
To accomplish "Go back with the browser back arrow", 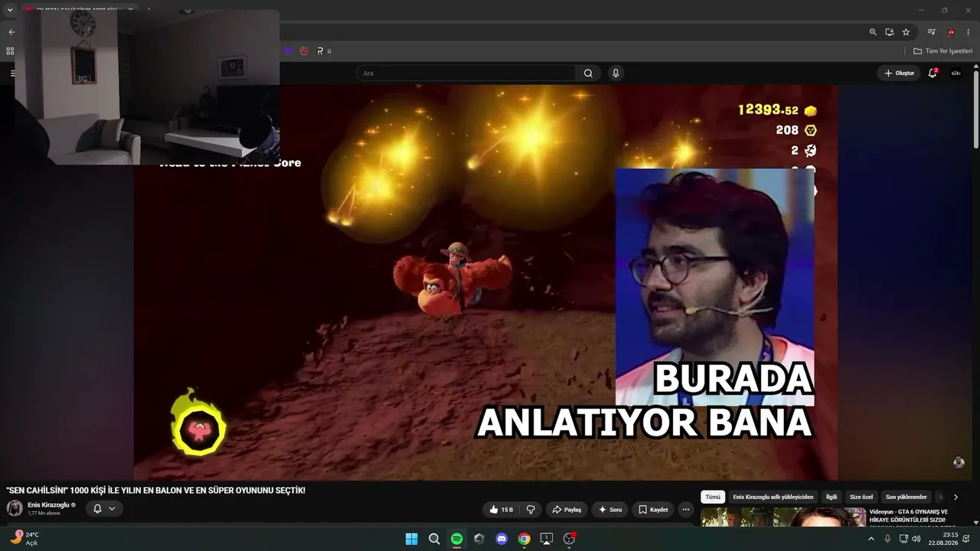I will point(11,32).
